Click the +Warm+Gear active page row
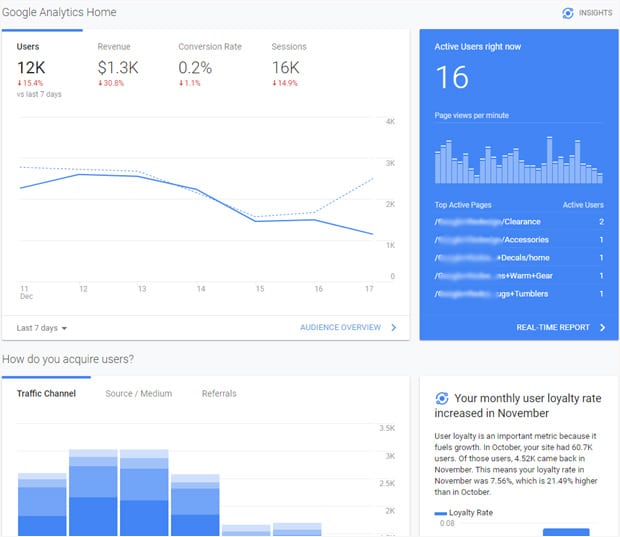 click(x=519, y=276)
